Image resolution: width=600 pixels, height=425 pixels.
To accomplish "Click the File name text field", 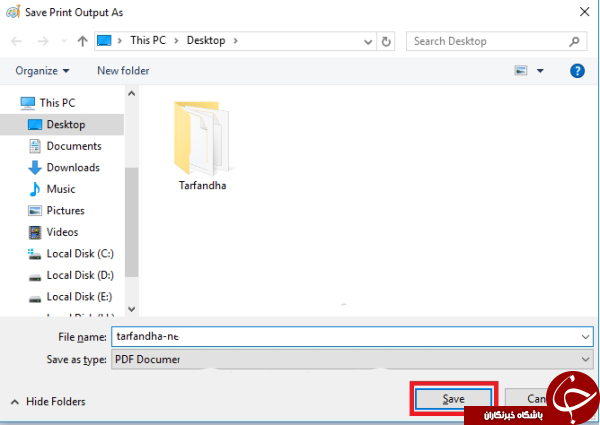I will pyautogui.click(x=352, y=336).
